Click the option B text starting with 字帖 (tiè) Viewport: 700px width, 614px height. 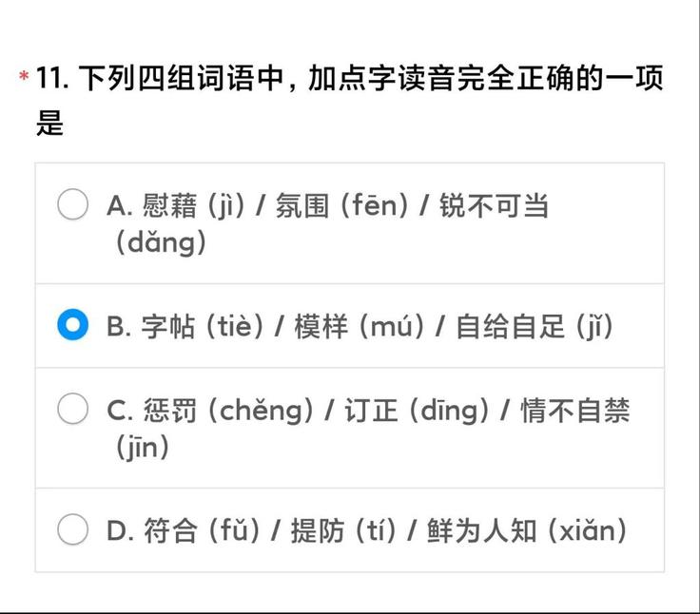pos(360,327)
